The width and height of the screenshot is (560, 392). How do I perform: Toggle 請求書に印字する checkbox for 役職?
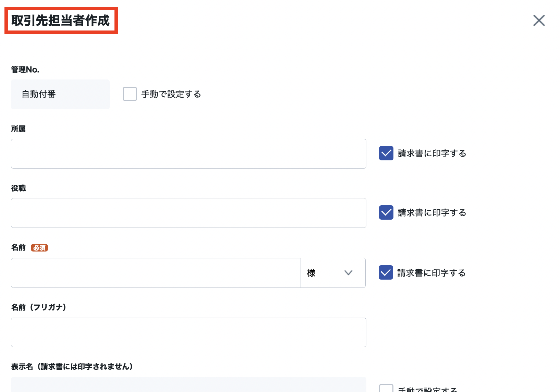coord(386,212)
